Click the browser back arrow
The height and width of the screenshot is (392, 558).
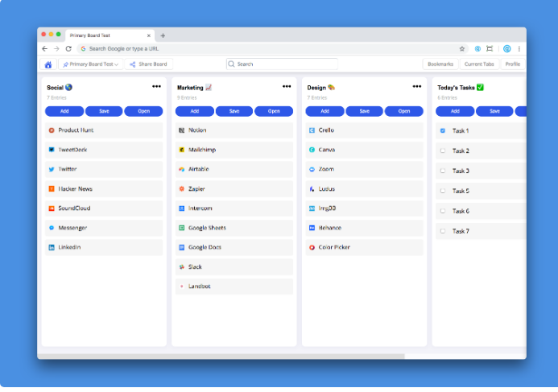[44, 49]
